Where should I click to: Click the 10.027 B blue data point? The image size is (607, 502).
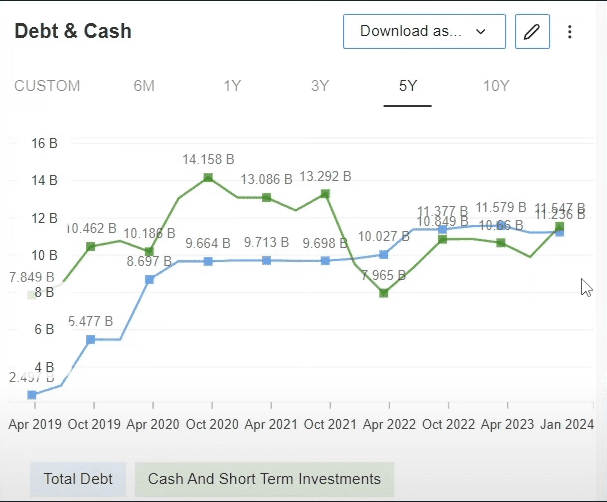[384, 254]
